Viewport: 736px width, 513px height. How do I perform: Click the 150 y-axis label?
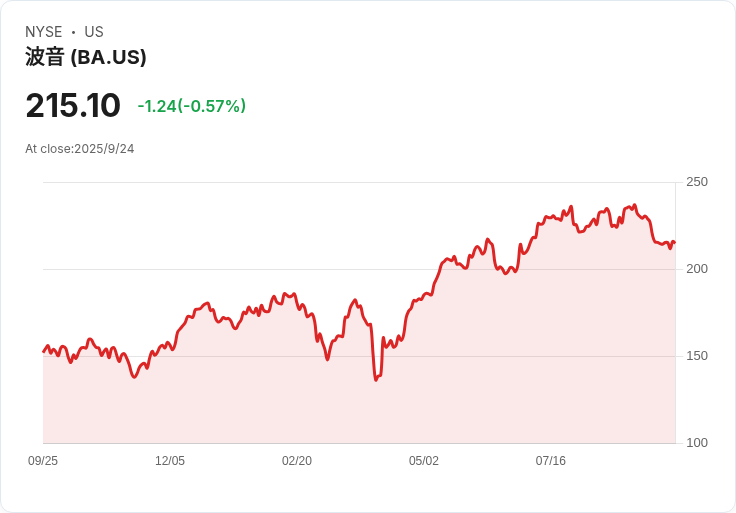(x=696, y=356)
